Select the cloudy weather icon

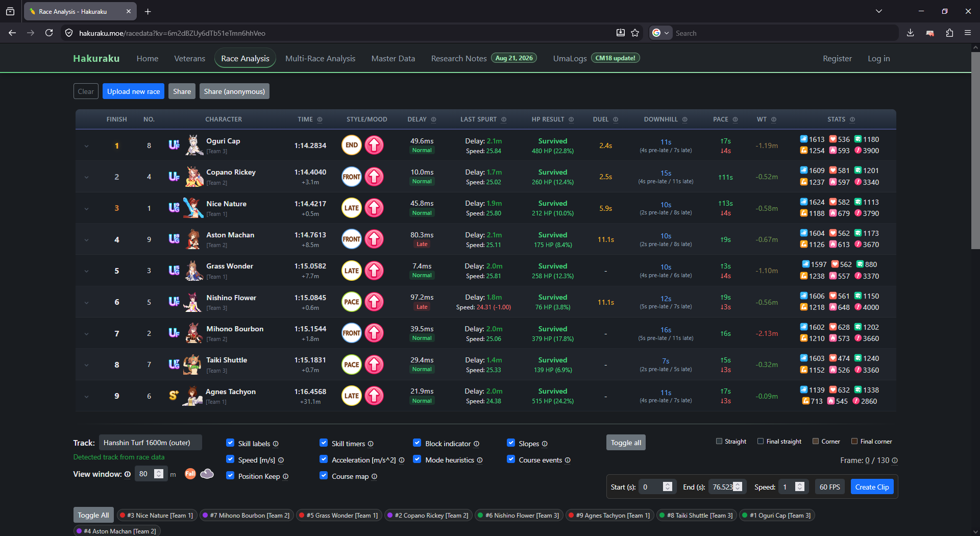[x=207, y=474]
